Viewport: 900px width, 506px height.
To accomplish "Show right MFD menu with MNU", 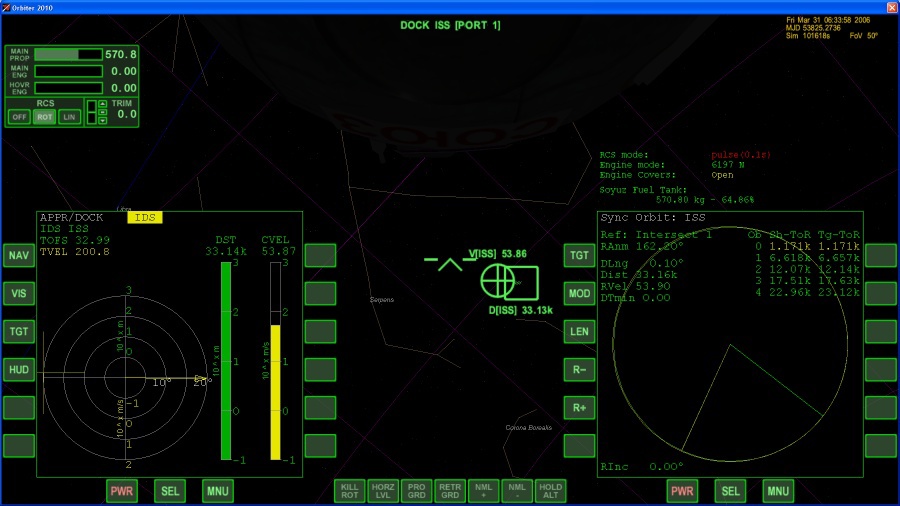I will point(778,491).
